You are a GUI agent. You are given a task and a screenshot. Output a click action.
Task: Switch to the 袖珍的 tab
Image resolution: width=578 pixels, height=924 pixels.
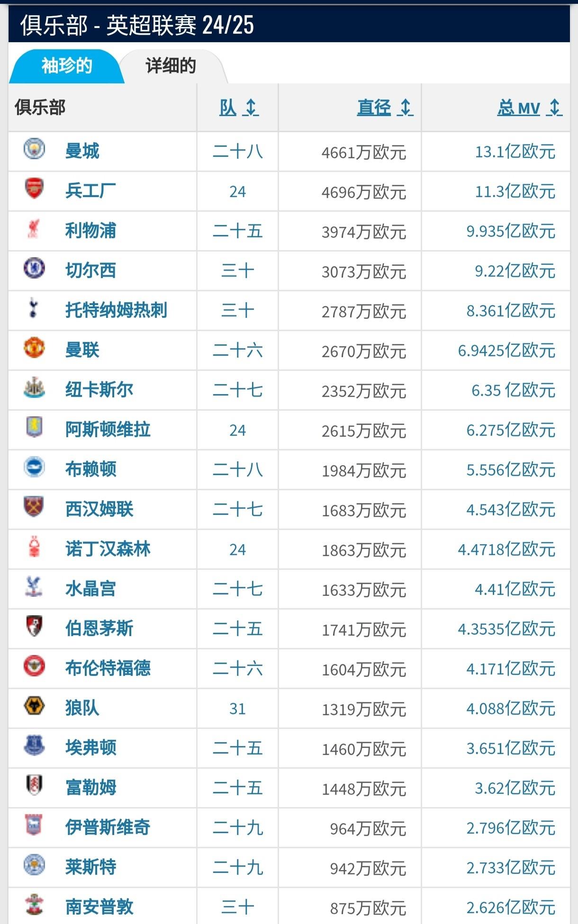66,66
